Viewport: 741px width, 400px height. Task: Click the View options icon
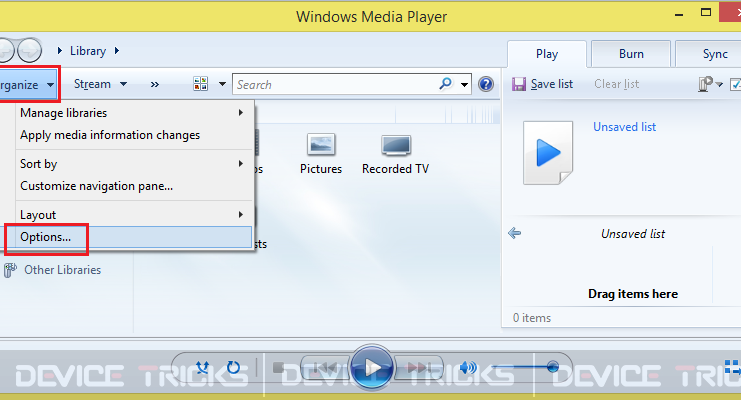click(200, 84)
